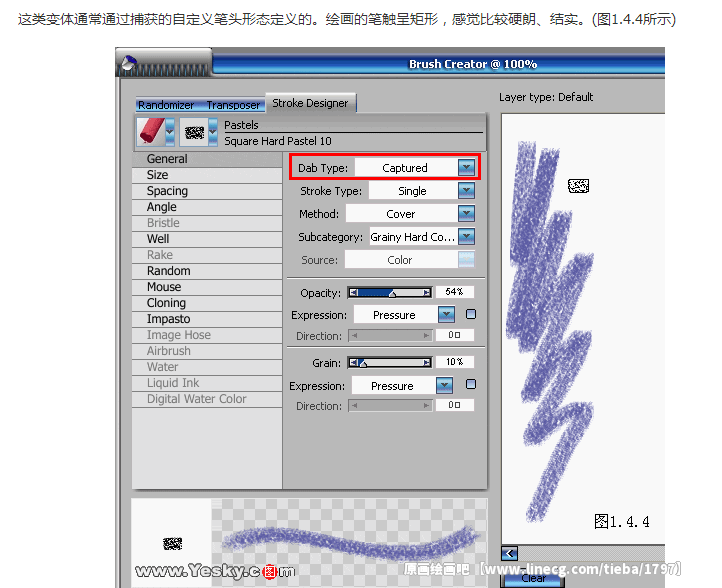Open the Mouse settings section

pyautogui.click(x=207, y=287)
